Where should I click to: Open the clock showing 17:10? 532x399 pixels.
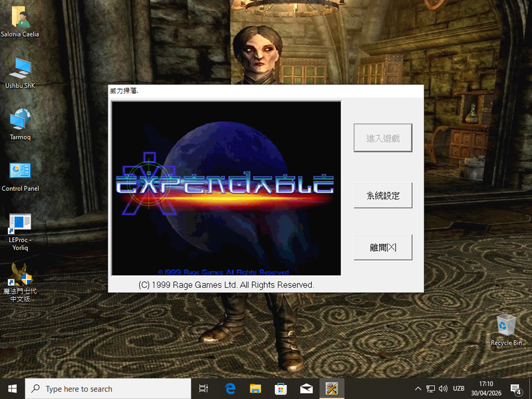(486, 389)
